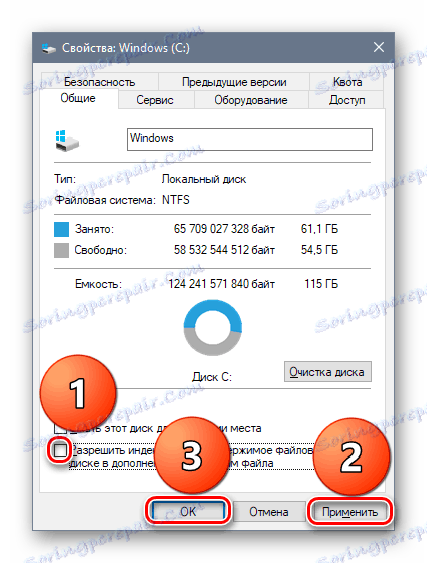Viewport: 427px width, 563px height.
Task: Toggle the compress this disk checkbox
Action: click(x=60, y=428)
